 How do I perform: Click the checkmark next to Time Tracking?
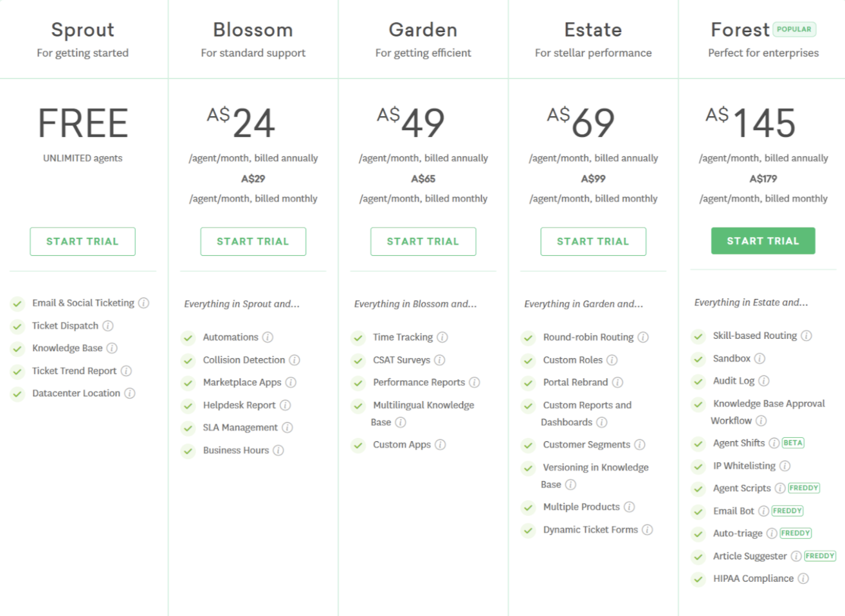pyautogui.click(x=358, y=338)
